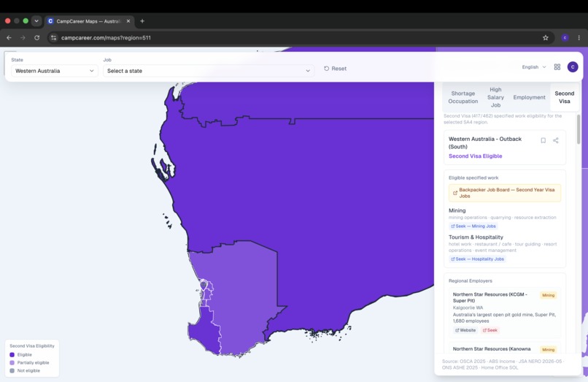This screenshot has height=382, width=588.
Task: Open Northern Star KCGM Website link
Action: click(x=465, y=330)
